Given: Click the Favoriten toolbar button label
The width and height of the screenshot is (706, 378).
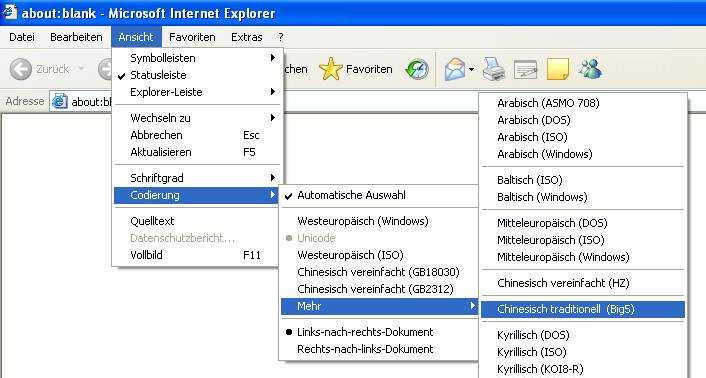Looking at the screenshot, I should point(369,69).
